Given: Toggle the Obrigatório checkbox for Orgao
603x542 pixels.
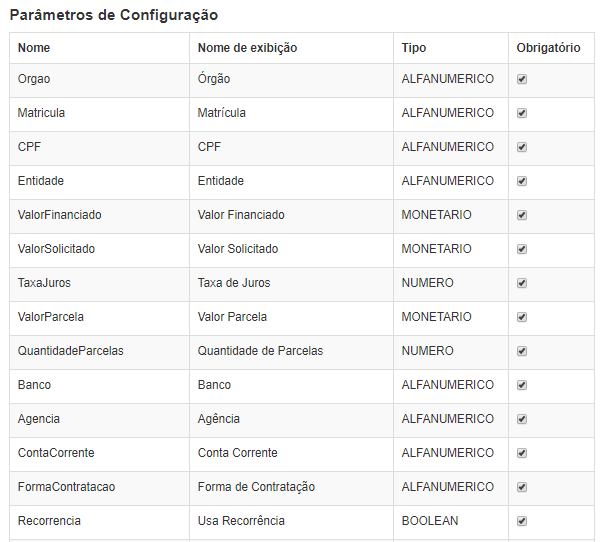Looking at the screenshot, I should [x=521, y=79].
